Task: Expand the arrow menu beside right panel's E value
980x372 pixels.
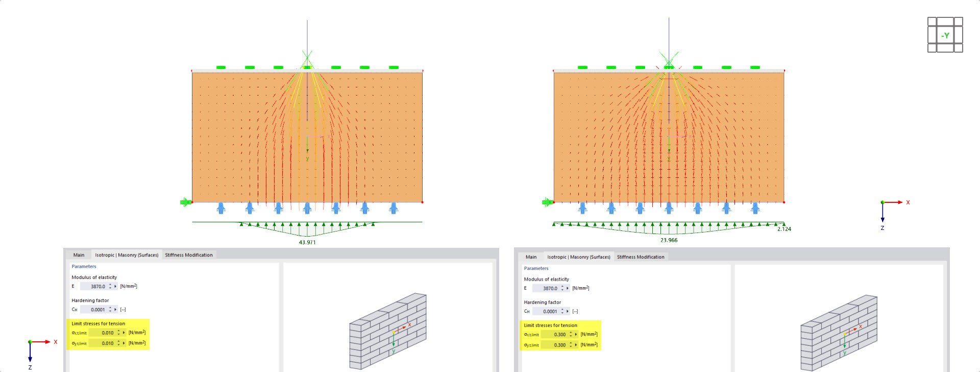Action: coord(568,289)
